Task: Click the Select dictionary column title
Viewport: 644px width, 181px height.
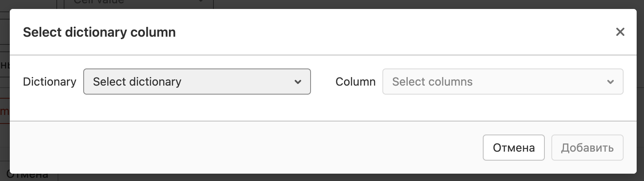Action: [x=99, y=32]
